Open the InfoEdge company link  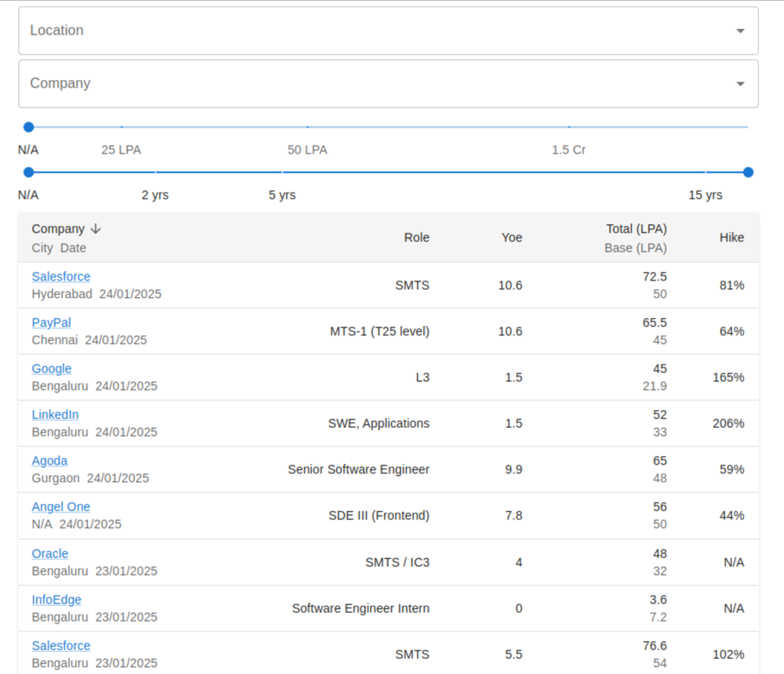tap(56, 600)
